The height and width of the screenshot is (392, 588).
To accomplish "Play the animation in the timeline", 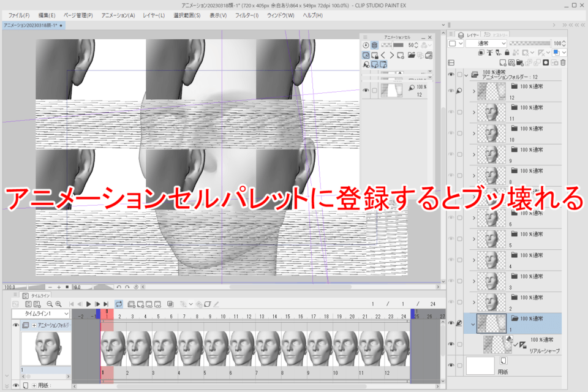I will [x=88, y=304].
